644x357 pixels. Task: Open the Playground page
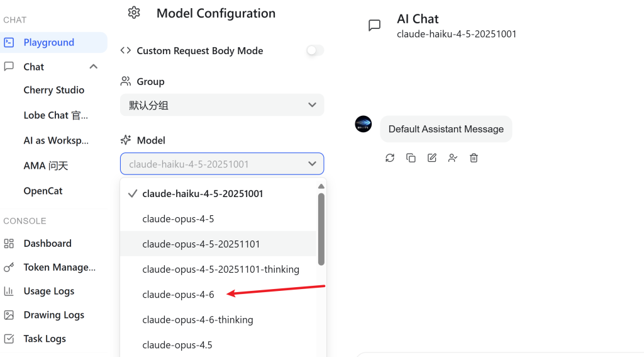pyautogui.click(x=53, y=42)
